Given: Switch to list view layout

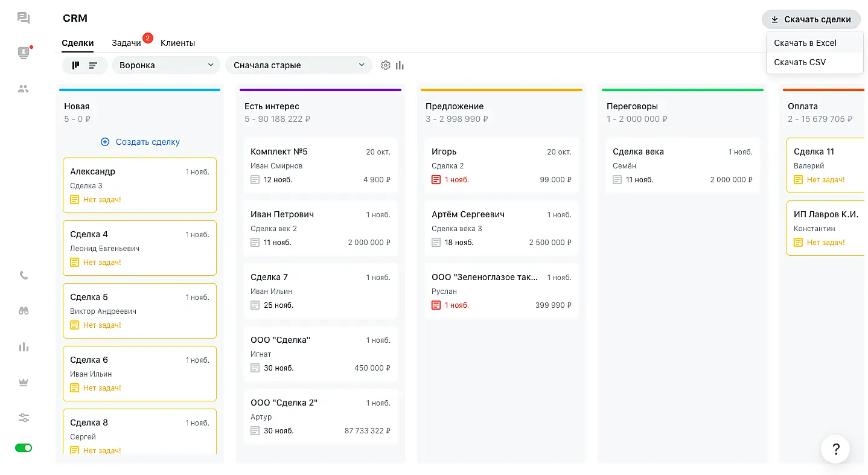Looking at the screenshot, I should 93,65.
